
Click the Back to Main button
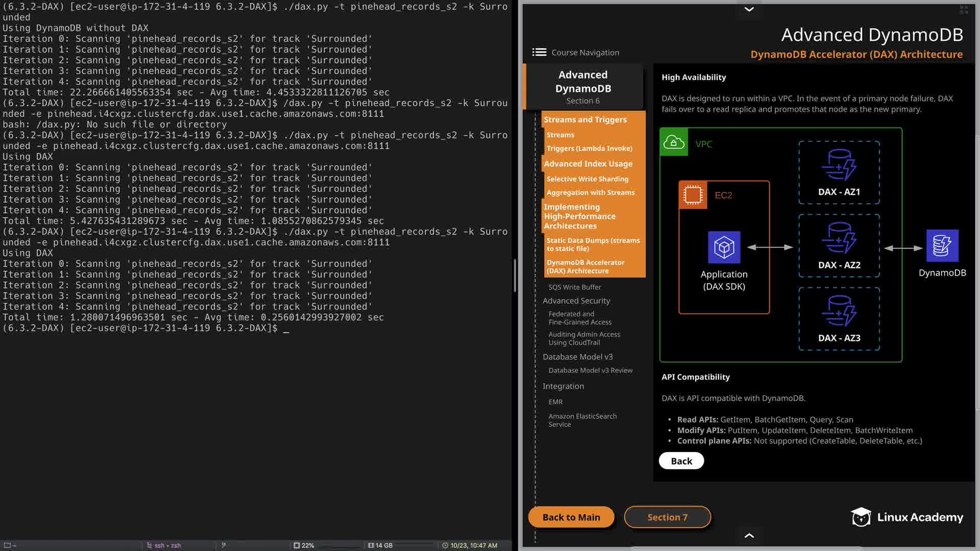tap(571, 517)
